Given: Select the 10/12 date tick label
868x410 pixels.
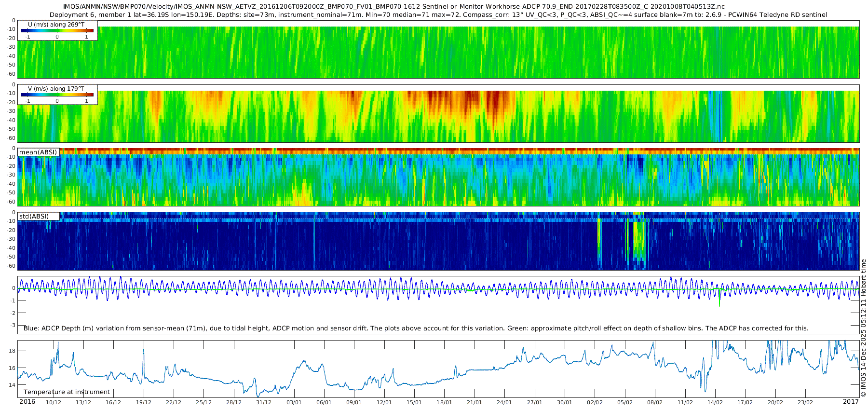Looking at the screenshot, I should coord(53,402).
